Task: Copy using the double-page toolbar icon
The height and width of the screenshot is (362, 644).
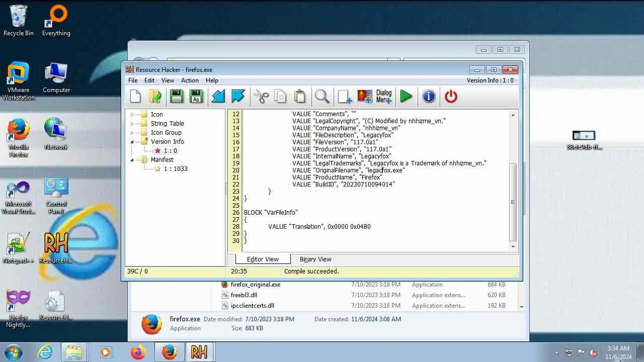Action: [280, 96]
